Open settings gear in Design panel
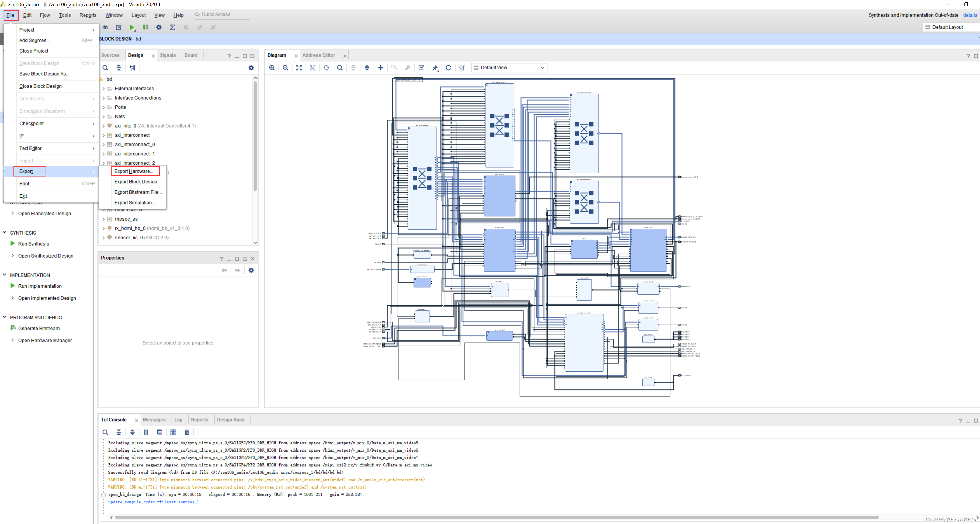This screenshot has height=524, width=980. coord(251,68)
